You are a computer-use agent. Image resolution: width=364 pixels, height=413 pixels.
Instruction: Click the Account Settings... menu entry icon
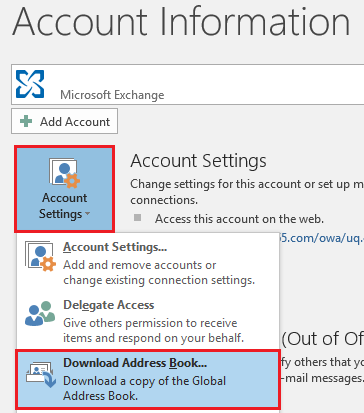(x=40, y=256)
